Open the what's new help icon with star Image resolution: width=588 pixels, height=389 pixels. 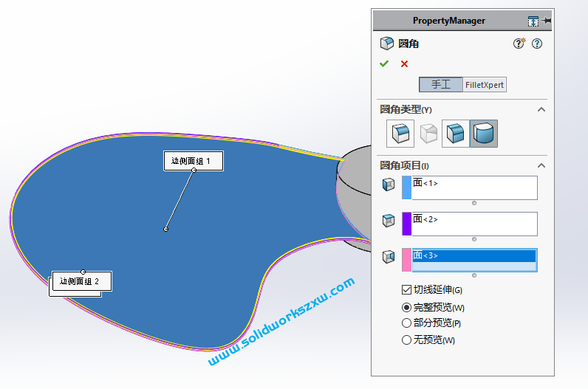point(519,44)
